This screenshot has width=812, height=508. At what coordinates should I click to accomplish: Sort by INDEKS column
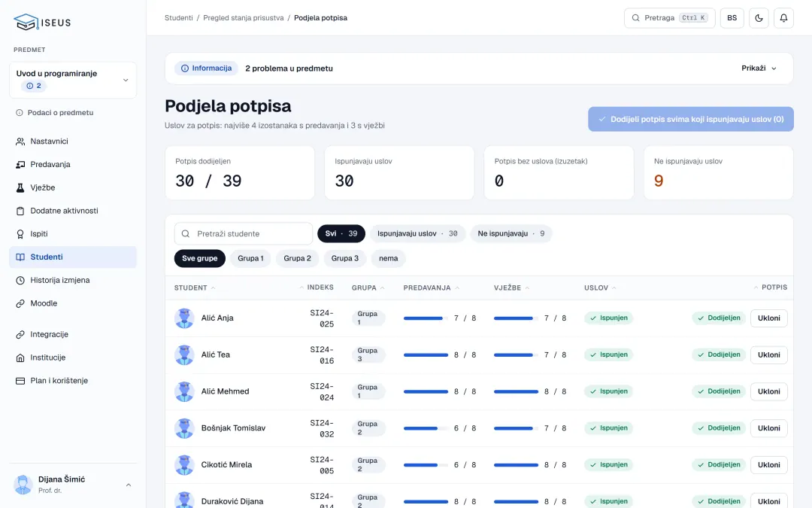(317, 287)
